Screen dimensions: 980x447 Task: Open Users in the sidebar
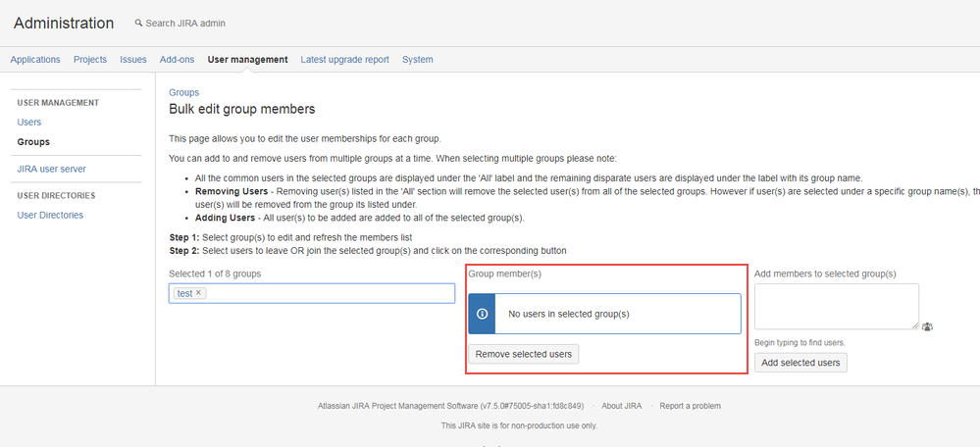click(29, 123)
